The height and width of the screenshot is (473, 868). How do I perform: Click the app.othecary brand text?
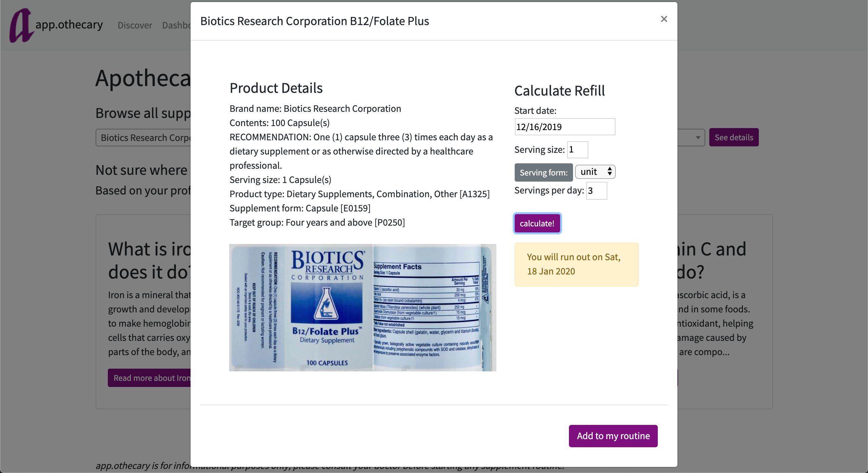(x=69, y=24)
